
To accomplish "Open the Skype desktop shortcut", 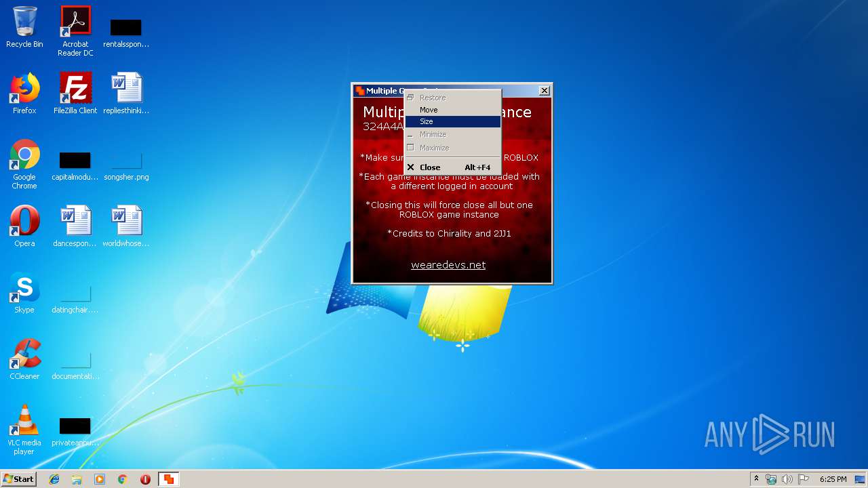I will [x=24, y=293].
